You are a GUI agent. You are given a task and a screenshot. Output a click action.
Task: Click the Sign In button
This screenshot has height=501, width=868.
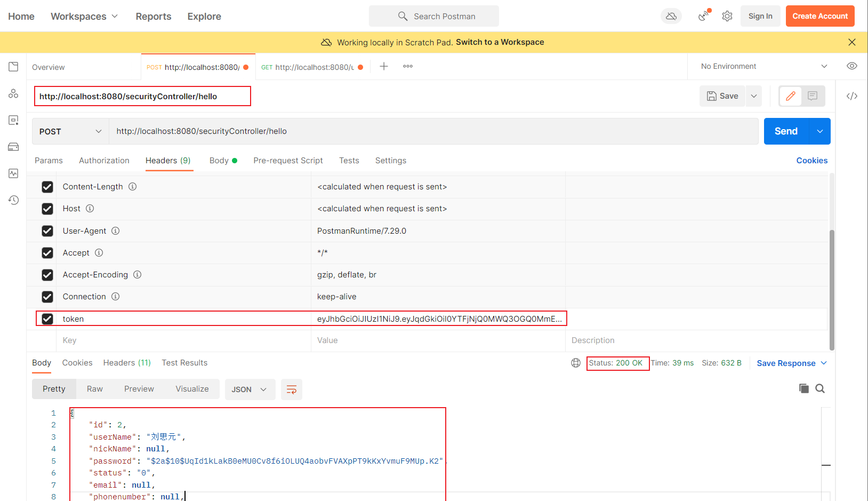click(760, 16)
